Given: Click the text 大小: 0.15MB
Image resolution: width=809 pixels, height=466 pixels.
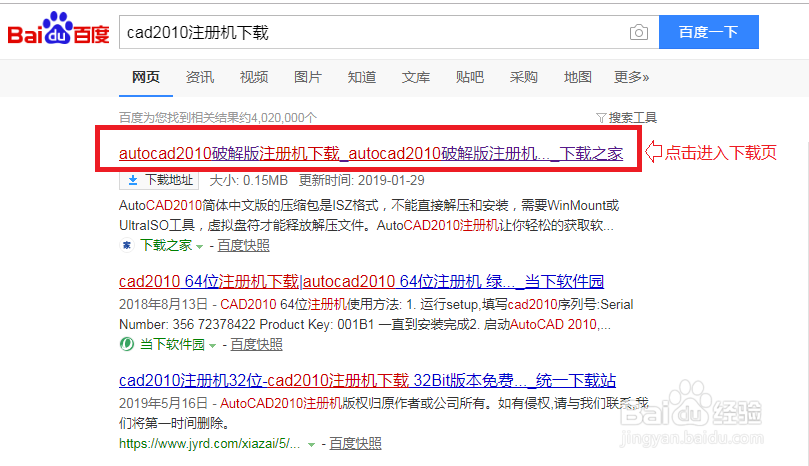Looking at the screenshot, I should click(x=249, y=180).
